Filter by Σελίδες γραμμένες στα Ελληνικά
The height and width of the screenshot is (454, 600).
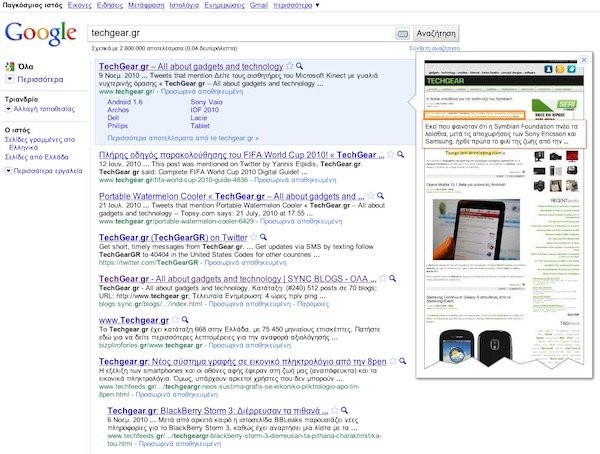click(40, 144)
